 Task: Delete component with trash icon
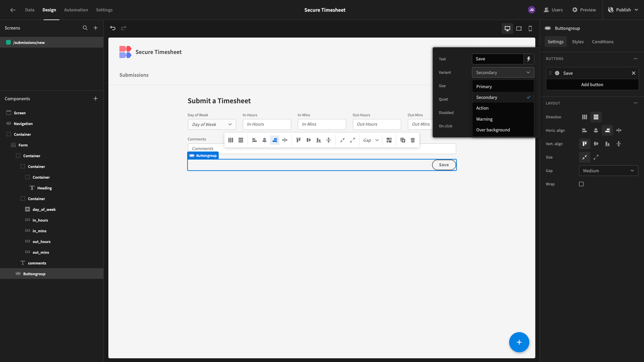413,140
